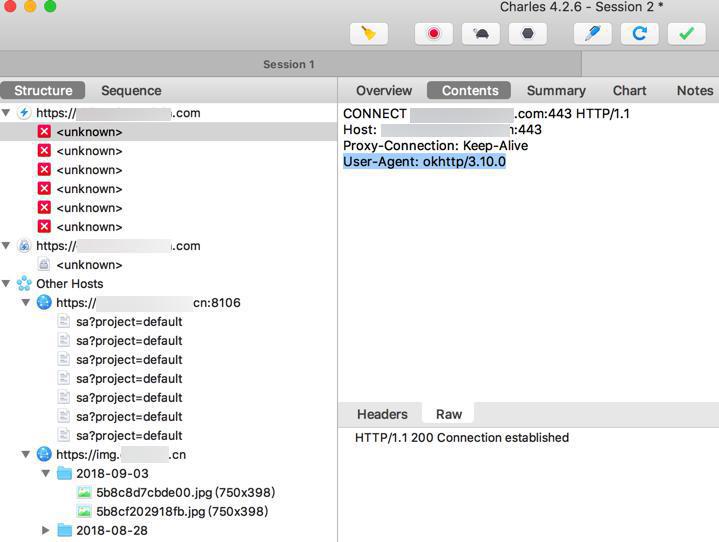Open the Chart tab

pyautogui.click(x=630, y=90)
